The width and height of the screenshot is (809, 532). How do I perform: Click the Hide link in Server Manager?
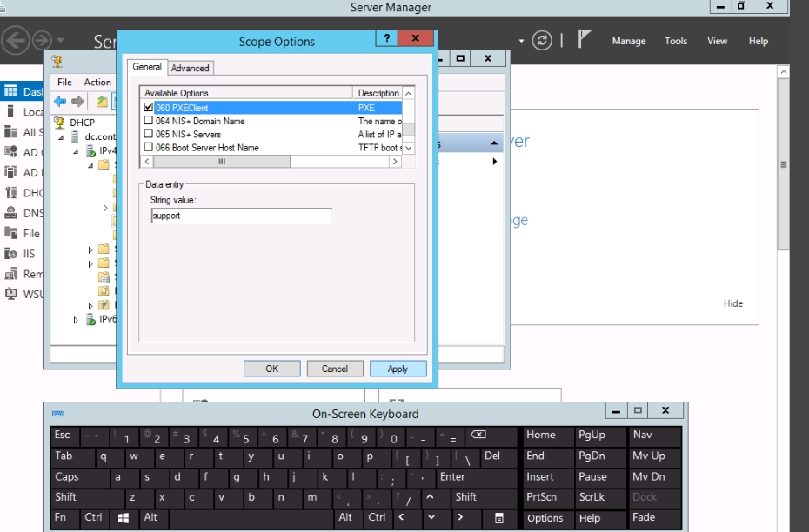click(x=733, y=303)
